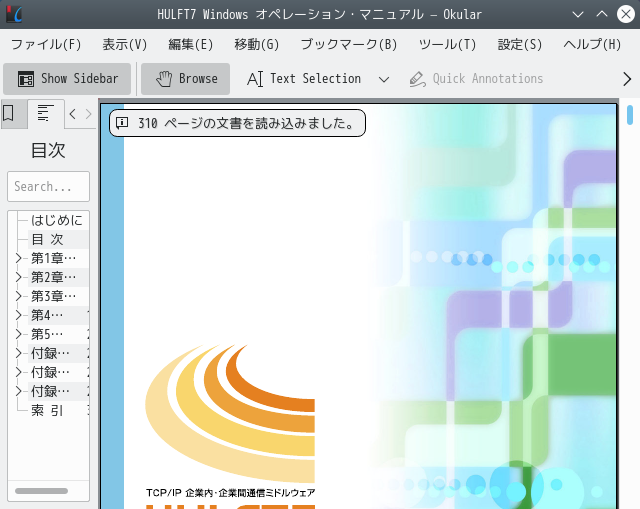
Task: Open the ツール(T) menu
Action: [447, 44]
